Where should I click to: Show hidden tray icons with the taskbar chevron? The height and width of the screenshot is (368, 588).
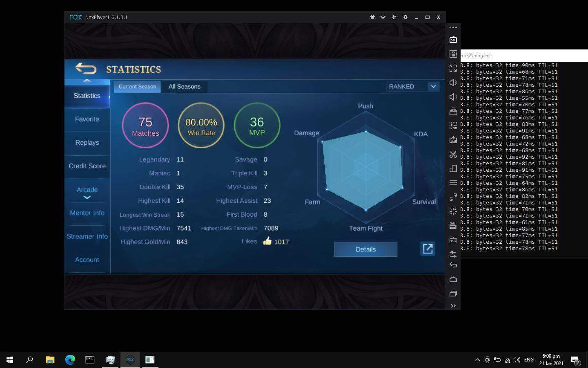tap(477, 360)
